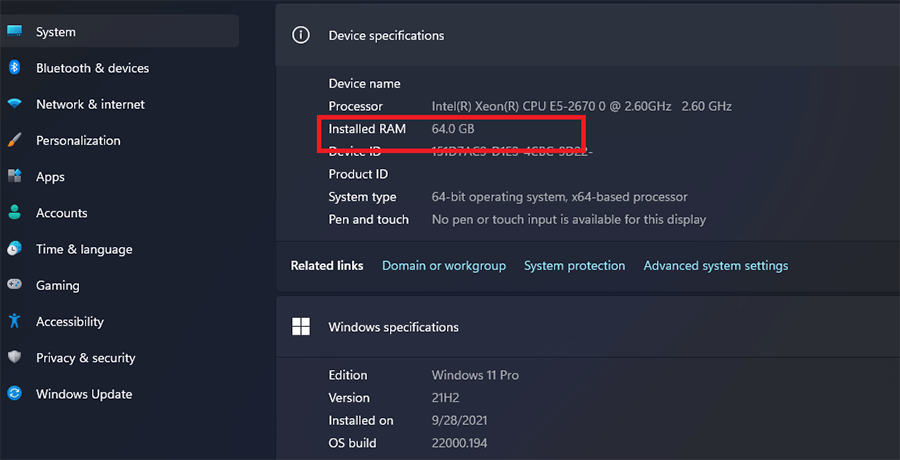Click the Accounts person icon
Screen dimensions: 900x460
14,213
